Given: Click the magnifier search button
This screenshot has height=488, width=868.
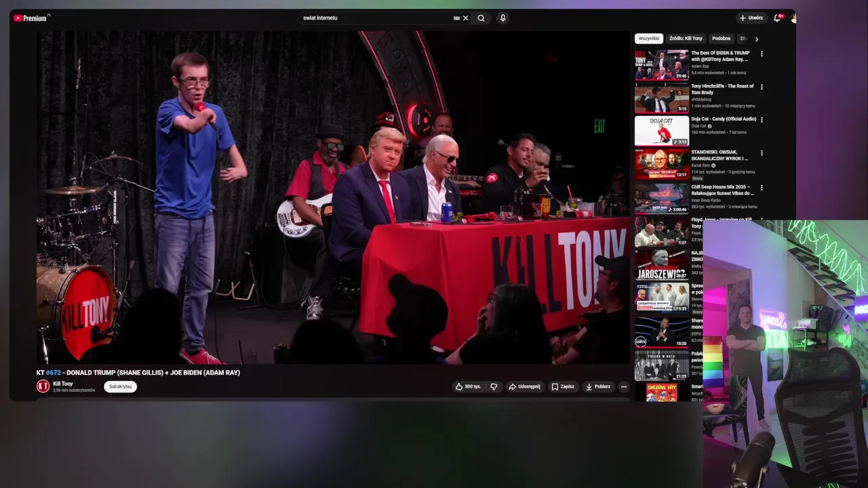Looking at the screenshot, I should point(481,18).
